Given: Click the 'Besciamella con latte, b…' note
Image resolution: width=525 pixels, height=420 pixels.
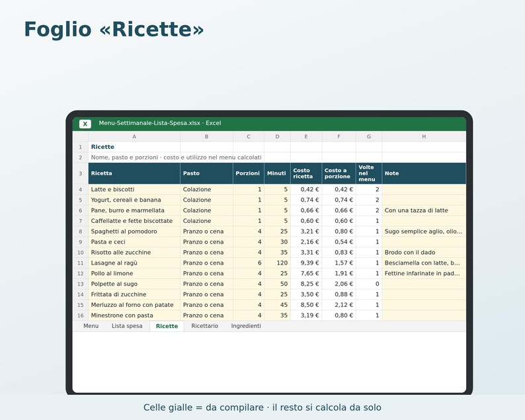Looking at the screenshot, I should 424,263.
